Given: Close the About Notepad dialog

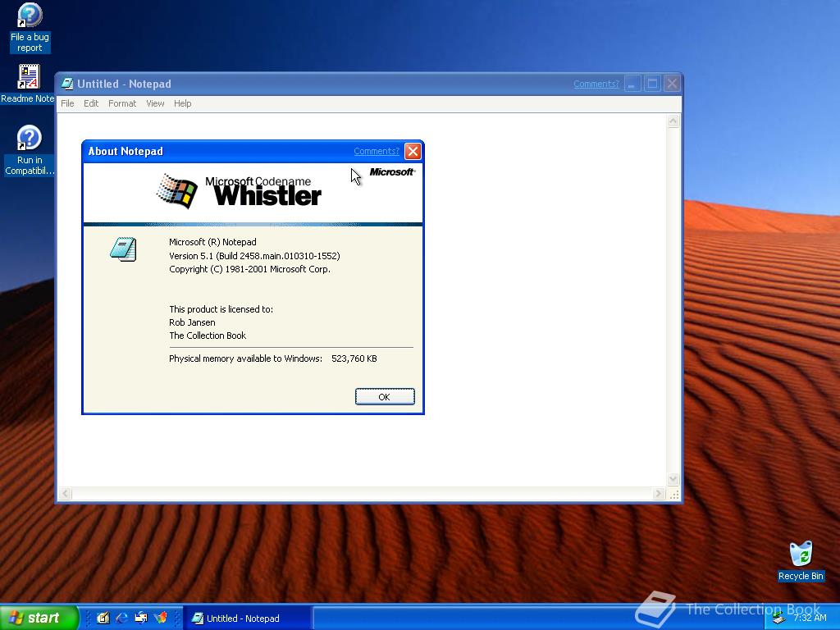Looking at the screenshot, I should [x=413, y=152].
